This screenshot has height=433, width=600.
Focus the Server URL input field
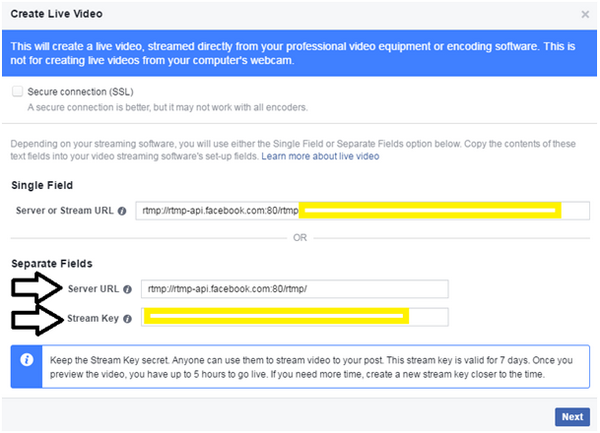click(x=295, y=289)
